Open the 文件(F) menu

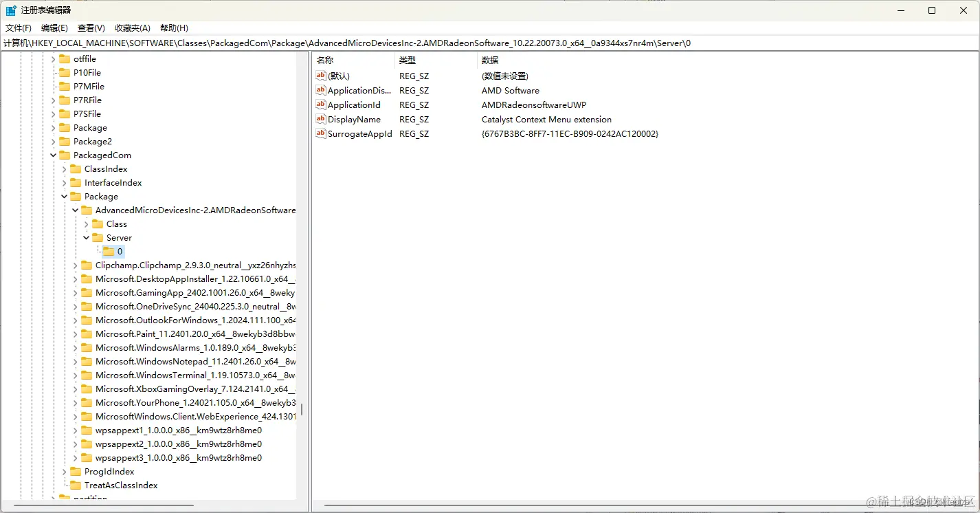click(x=19, y=28)
